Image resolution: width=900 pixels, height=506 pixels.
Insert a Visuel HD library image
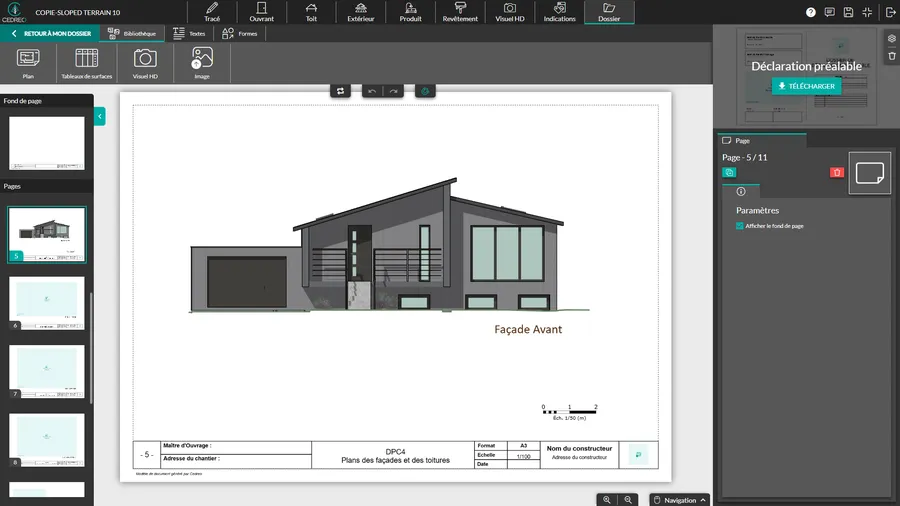[x=145, y=63]
